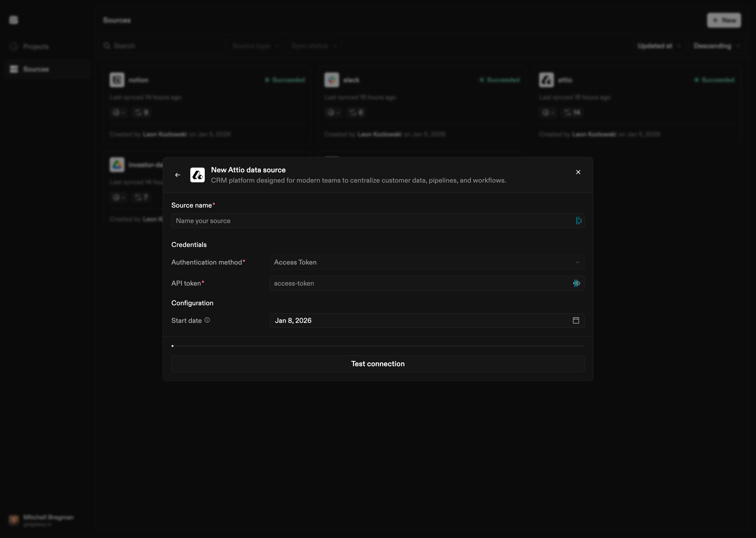The height and width of the screenshot is (538, 756).
Task: Open the Source type filter
Action: pos(255,46)
